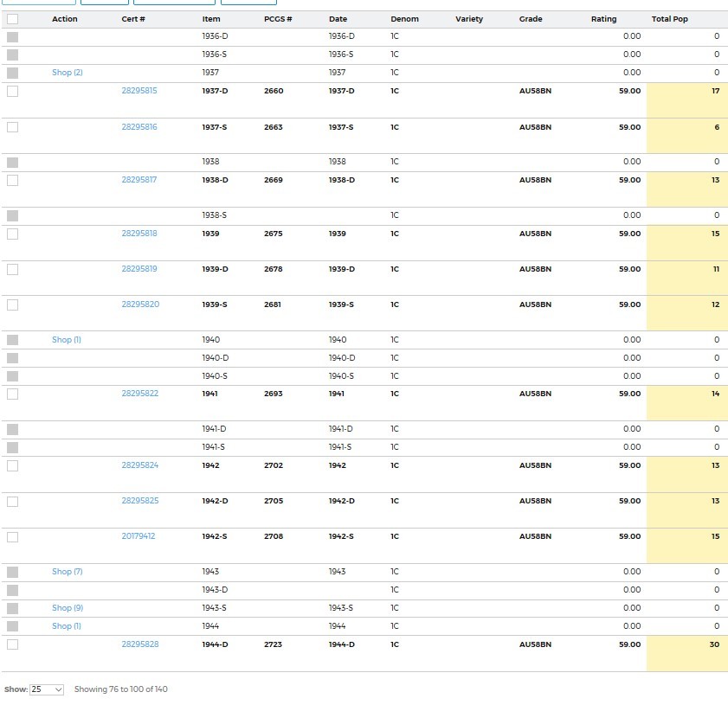The image size is (728, 705).
Task: Open cert 28295822 for 1941
Action: tap(139, 394)
